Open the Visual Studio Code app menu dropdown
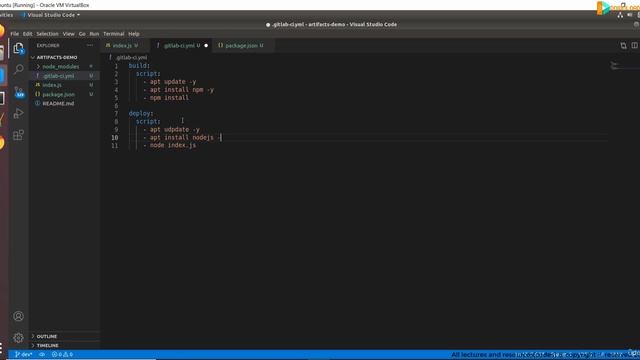 click(x=51, y=15)
